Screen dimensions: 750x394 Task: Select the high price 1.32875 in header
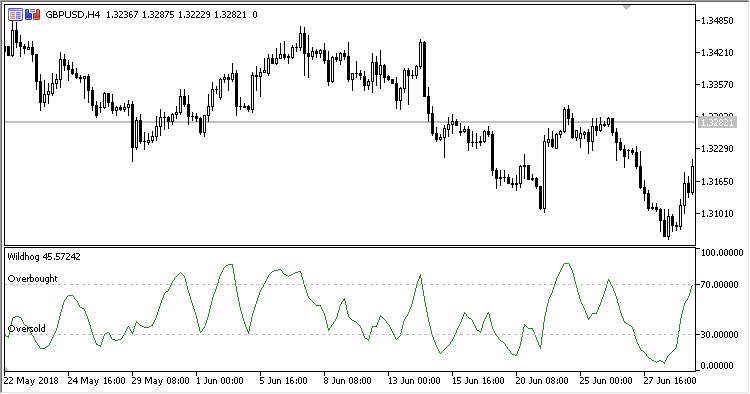158,15
